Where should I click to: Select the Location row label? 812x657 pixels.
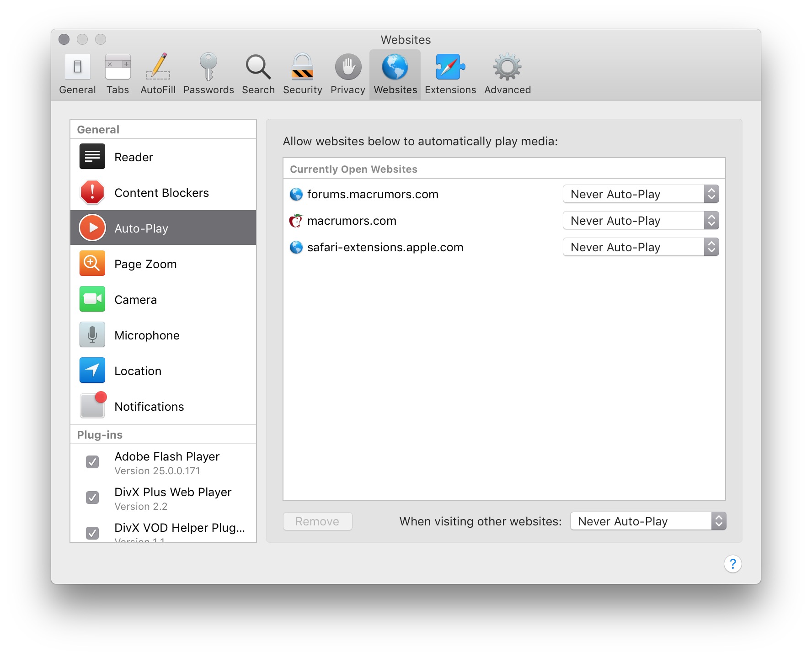138,371
